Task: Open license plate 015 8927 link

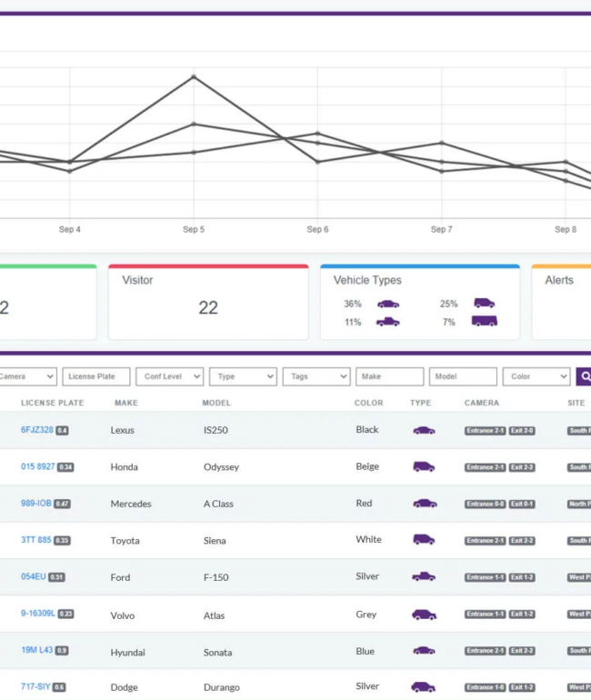Action: tap(38, 466)
